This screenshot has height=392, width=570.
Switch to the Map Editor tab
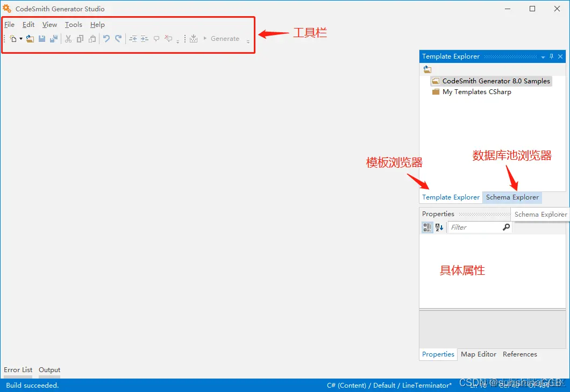pyautogui.click(x=479, y=354)
